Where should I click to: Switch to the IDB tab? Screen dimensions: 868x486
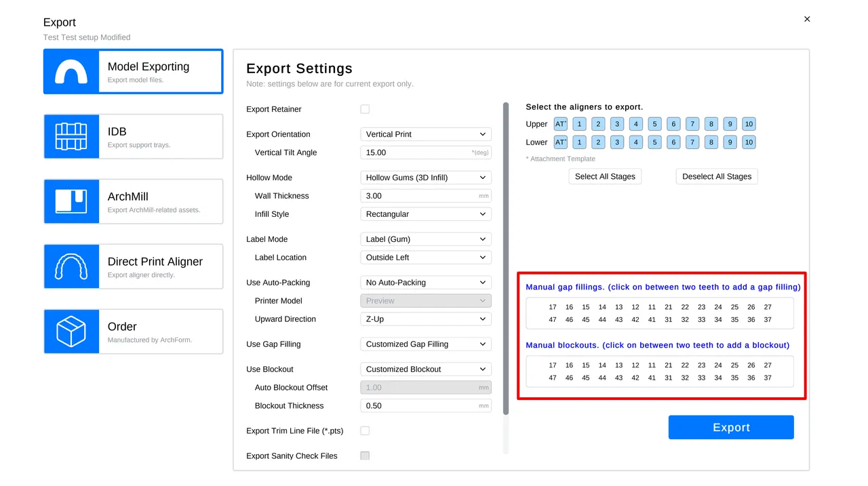(134, 136)
